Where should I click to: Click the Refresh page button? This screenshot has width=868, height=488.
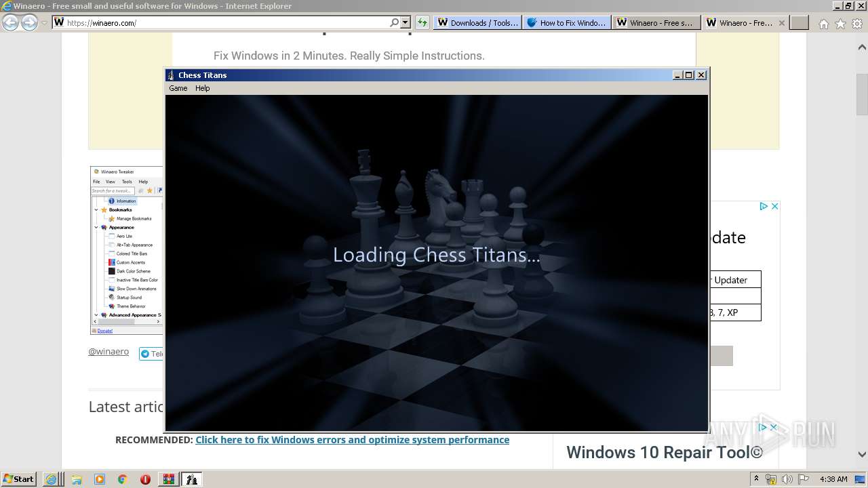pyautogui.click(x=422, y=22)
